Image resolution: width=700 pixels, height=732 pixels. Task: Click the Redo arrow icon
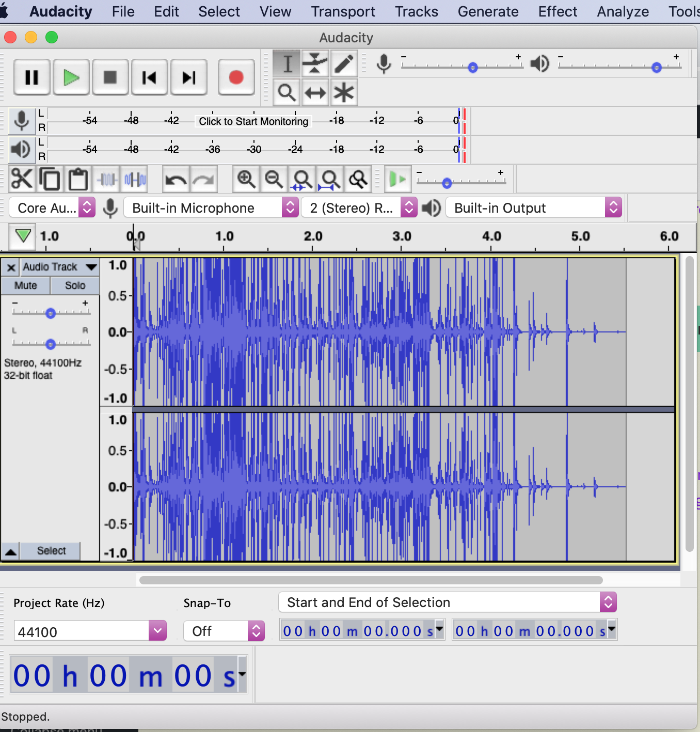point(204,179)
